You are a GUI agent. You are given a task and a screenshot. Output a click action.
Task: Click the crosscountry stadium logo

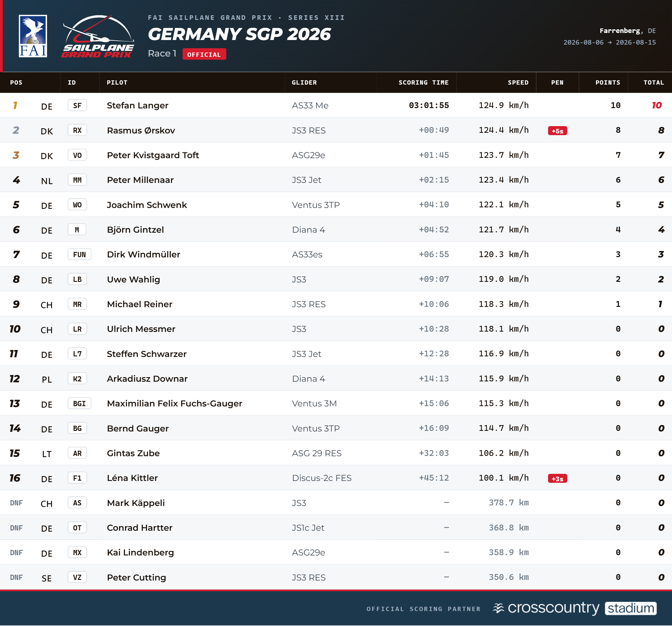(x=575, y=608)
